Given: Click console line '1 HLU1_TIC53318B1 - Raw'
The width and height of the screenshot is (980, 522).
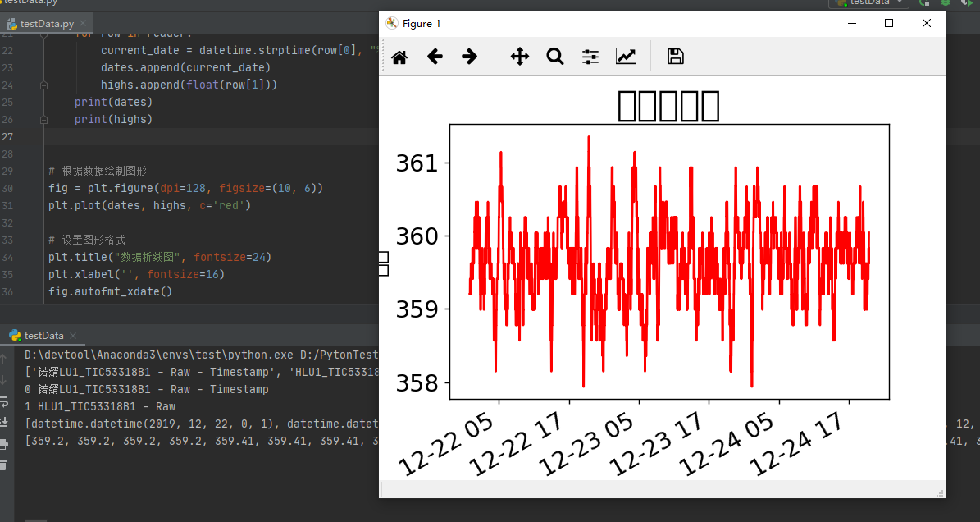Looking at the screenshot, I should 100,406.
